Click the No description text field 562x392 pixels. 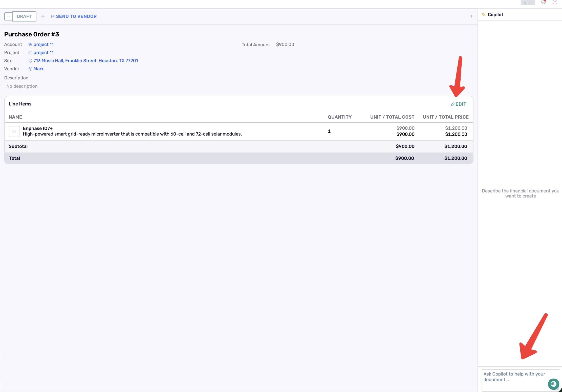coord(22,86)
